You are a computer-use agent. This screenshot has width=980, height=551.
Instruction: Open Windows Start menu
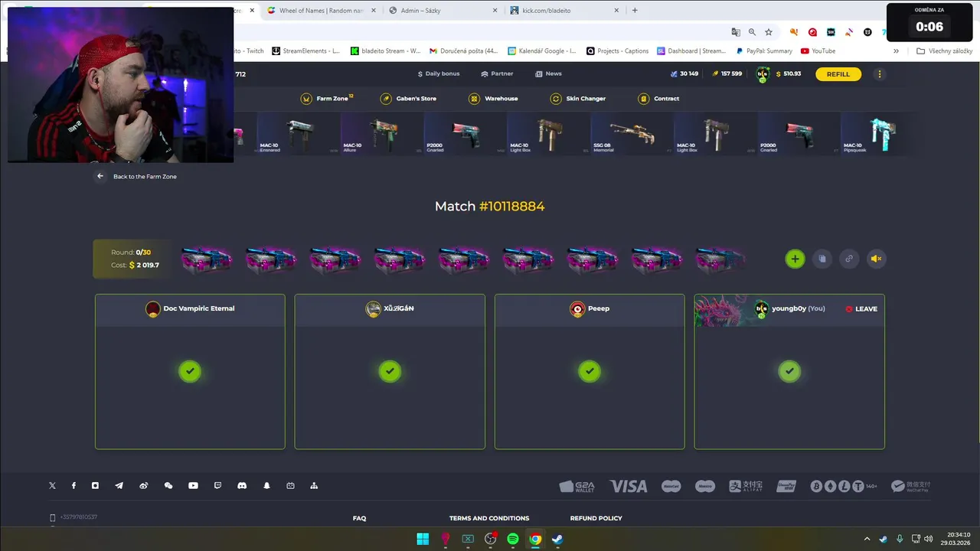coord(423,539)
